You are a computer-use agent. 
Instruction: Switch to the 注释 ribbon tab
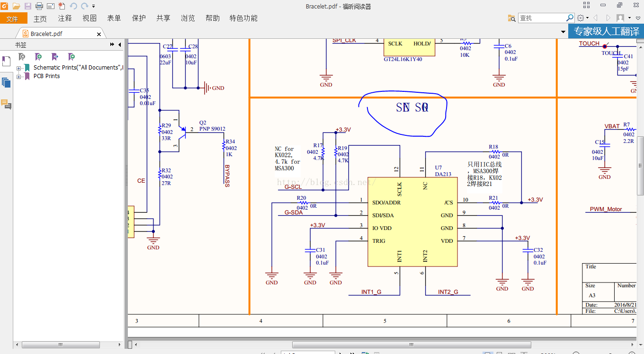point(65,18)
